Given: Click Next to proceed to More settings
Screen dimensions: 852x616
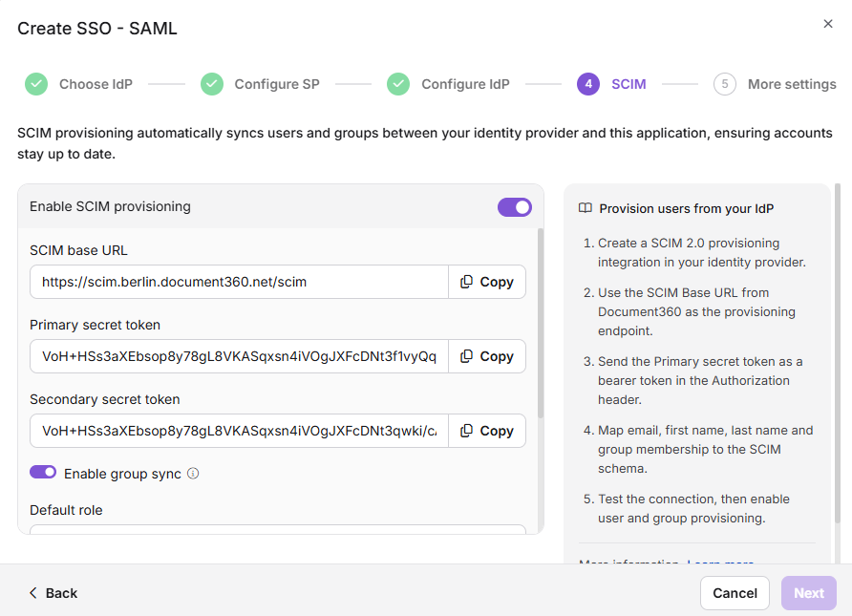Looking at the screenshot, I should pos(808,593).
